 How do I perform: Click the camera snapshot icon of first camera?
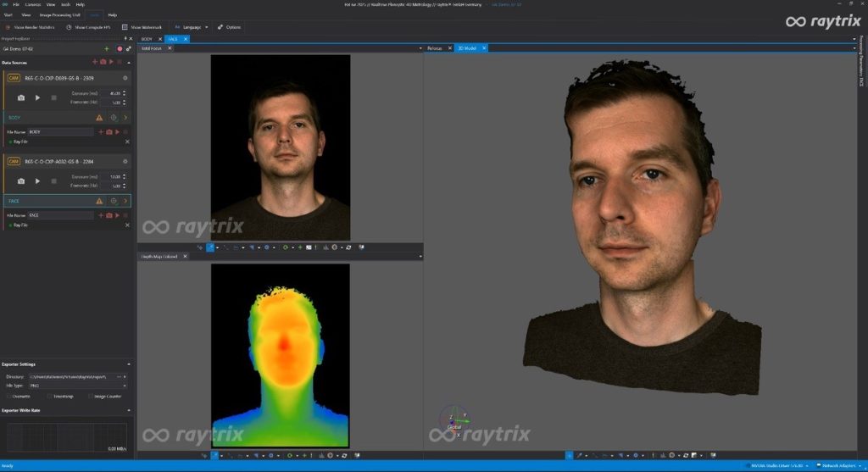(21, 98)
